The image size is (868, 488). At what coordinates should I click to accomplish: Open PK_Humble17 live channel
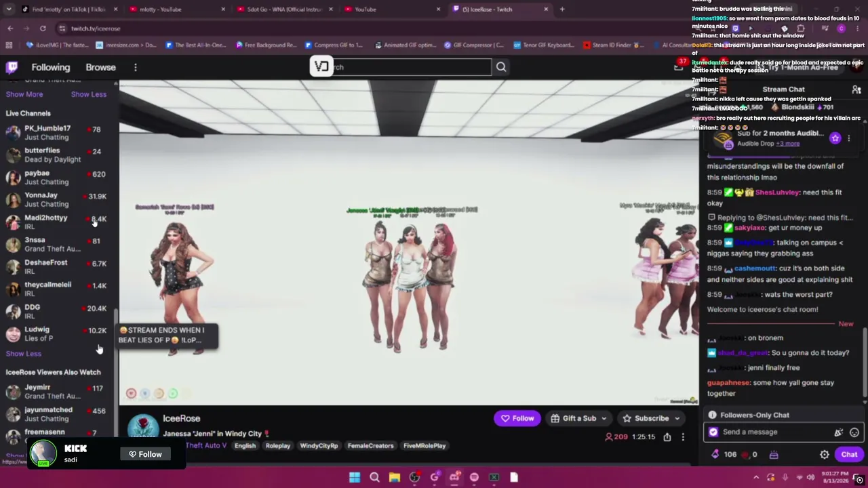tap(59, 133)
